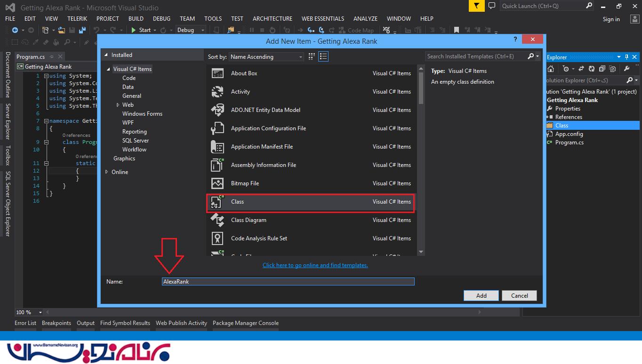Click the Class Diagram template icon
This screenshot has width=642, height=364.
pyautogui.click(x=217, y=220)
